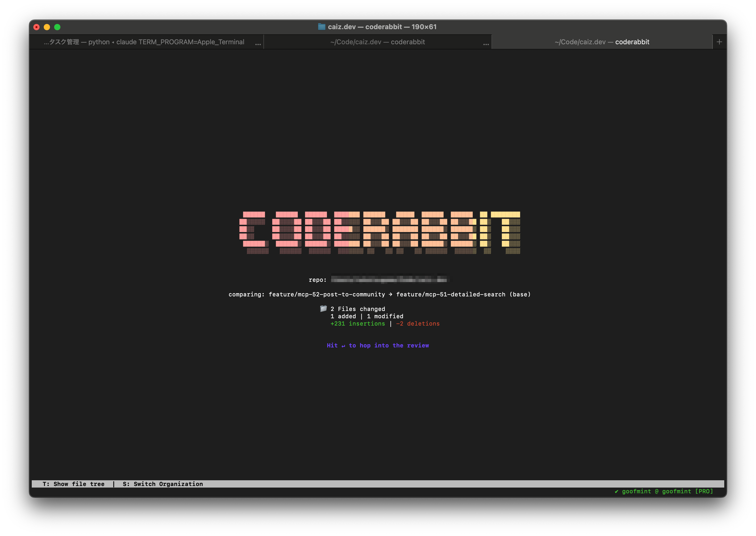The image size is (756, 536).
Task: Click the yellow minimize traffic light
Action: tap(47, 27)
